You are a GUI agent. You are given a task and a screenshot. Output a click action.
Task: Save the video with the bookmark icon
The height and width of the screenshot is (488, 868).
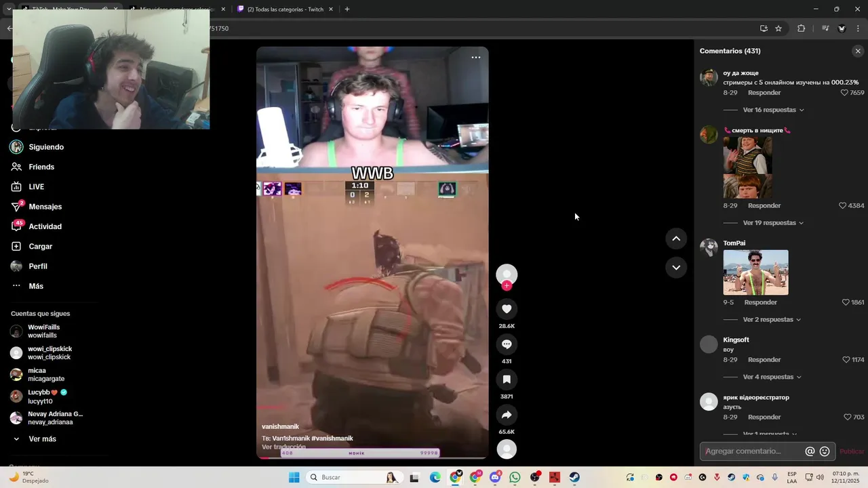coord(507,380)
